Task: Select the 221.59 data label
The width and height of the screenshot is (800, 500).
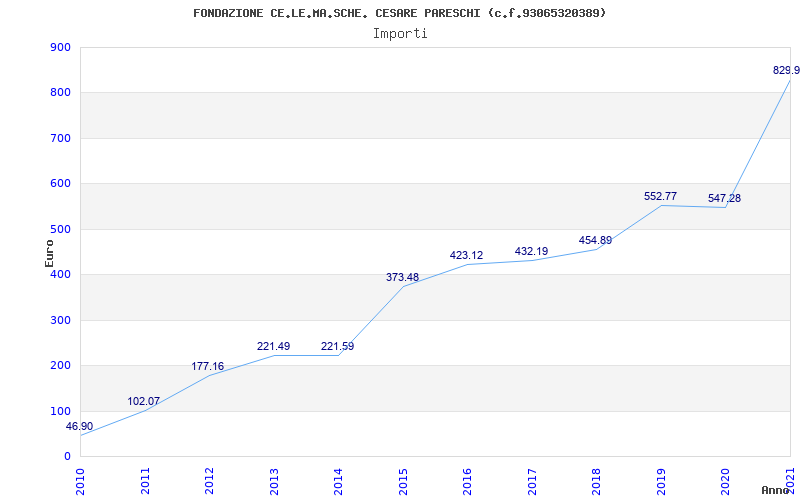Action: point(337,346)
